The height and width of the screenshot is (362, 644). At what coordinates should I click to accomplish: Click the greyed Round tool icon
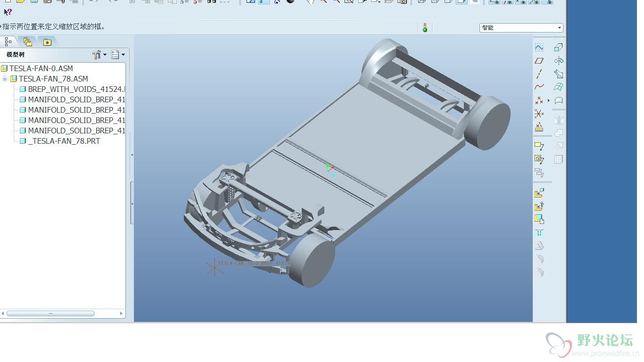click(x=539, y=259)
